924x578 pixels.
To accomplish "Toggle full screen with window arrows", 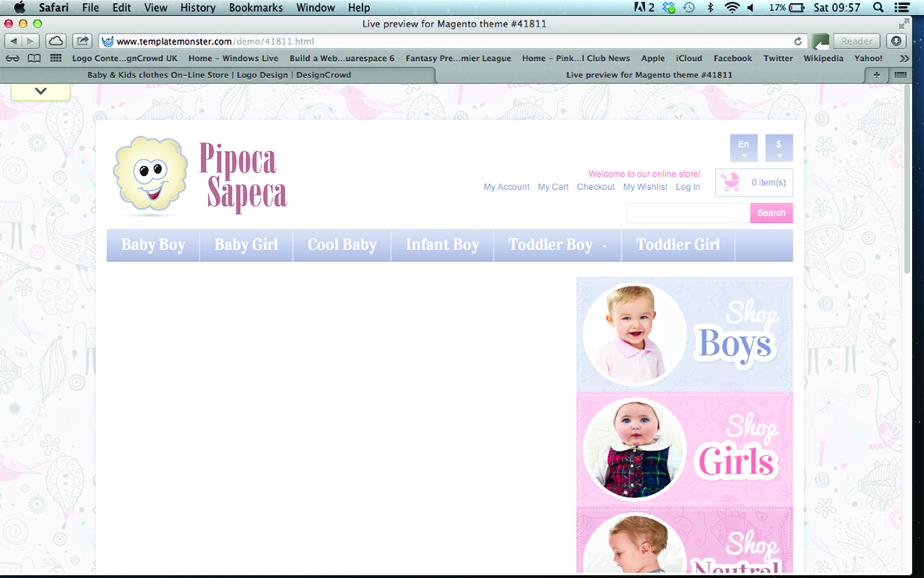I will pos(904,23).
